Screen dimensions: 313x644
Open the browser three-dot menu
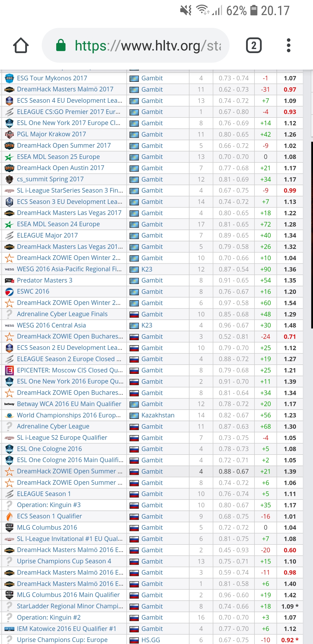(x=288, y=46)
